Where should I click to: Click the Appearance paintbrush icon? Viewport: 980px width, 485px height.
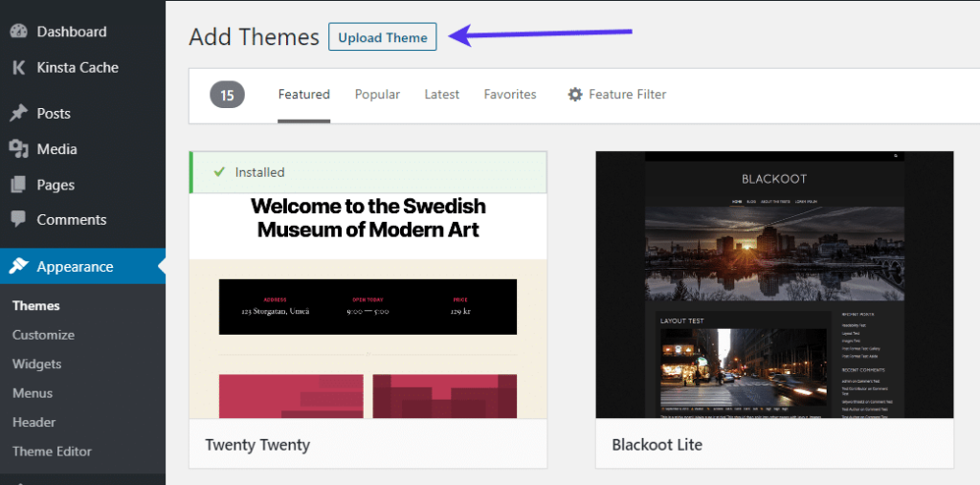18,267
